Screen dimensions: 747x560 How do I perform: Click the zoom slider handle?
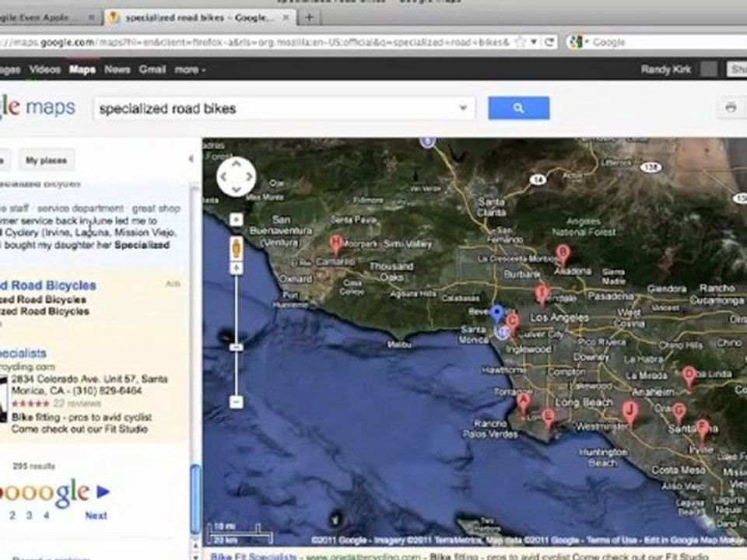237,347
